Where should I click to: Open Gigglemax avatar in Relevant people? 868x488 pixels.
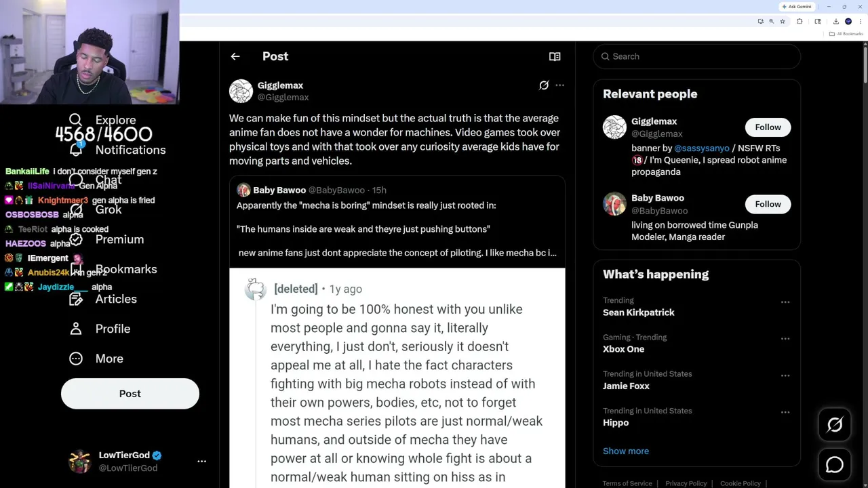(x=614, y=127)
